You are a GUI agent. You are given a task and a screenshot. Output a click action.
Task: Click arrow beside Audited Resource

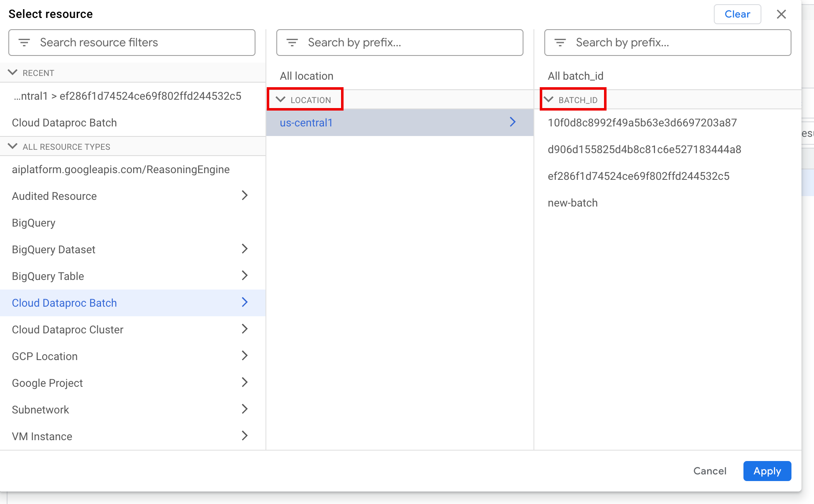(x=245, y=196)
